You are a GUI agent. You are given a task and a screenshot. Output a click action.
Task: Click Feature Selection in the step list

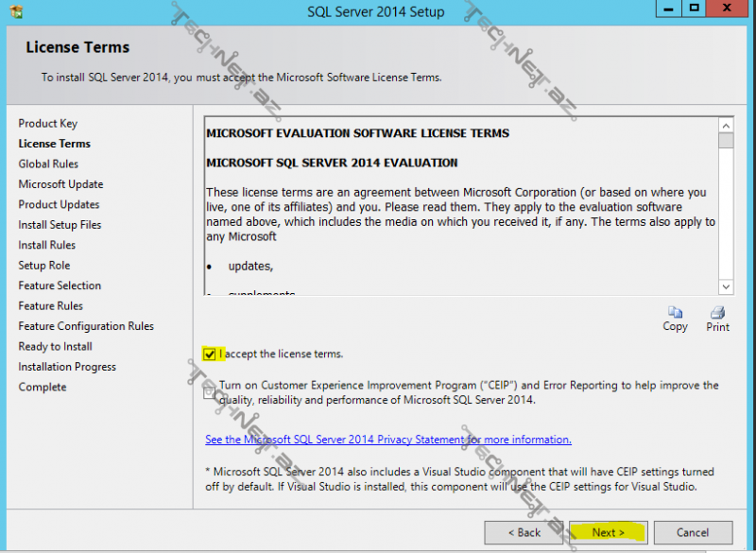coord(60,285)
